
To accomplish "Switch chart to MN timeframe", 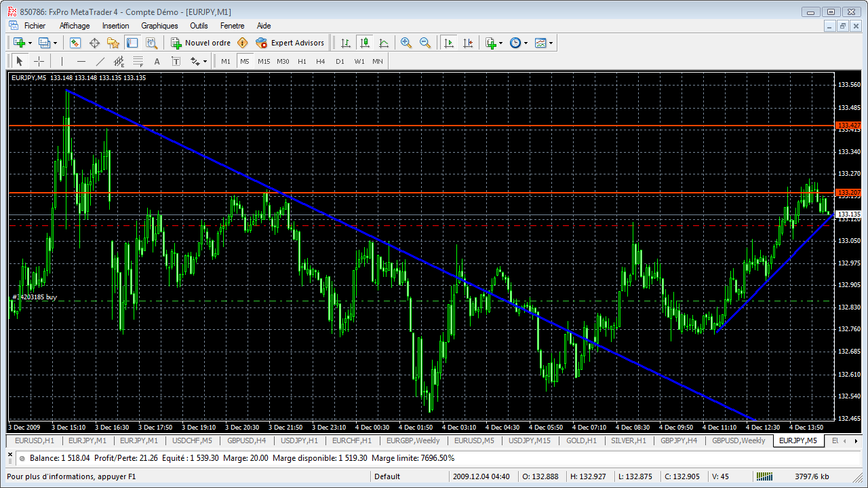I will point(378,61).
